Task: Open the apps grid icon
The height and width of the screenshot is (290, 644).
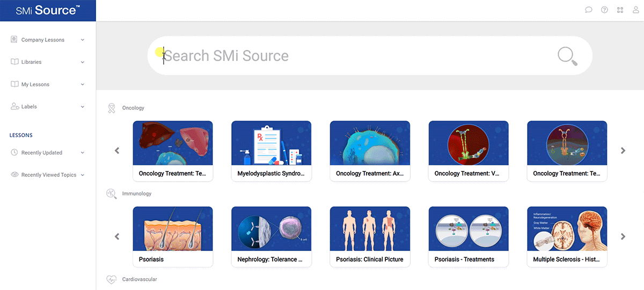Action: (x=620, y=10)
